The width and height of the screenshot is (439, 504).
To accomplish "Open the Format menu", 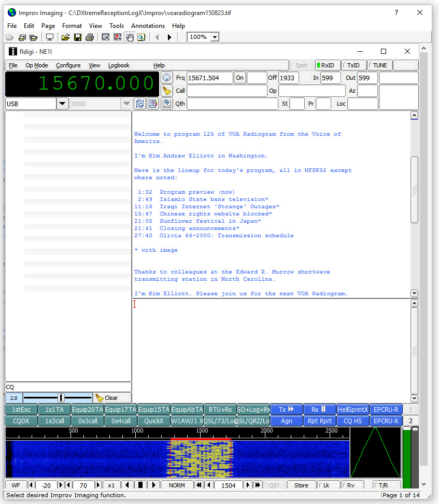I will coord(72,26).
